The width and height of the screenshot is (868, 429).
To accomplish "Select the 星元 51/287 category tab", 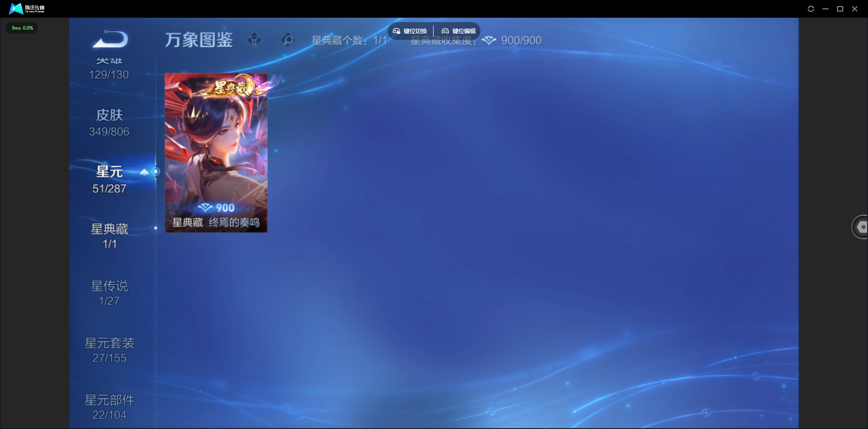I will [x=109, y=180].
